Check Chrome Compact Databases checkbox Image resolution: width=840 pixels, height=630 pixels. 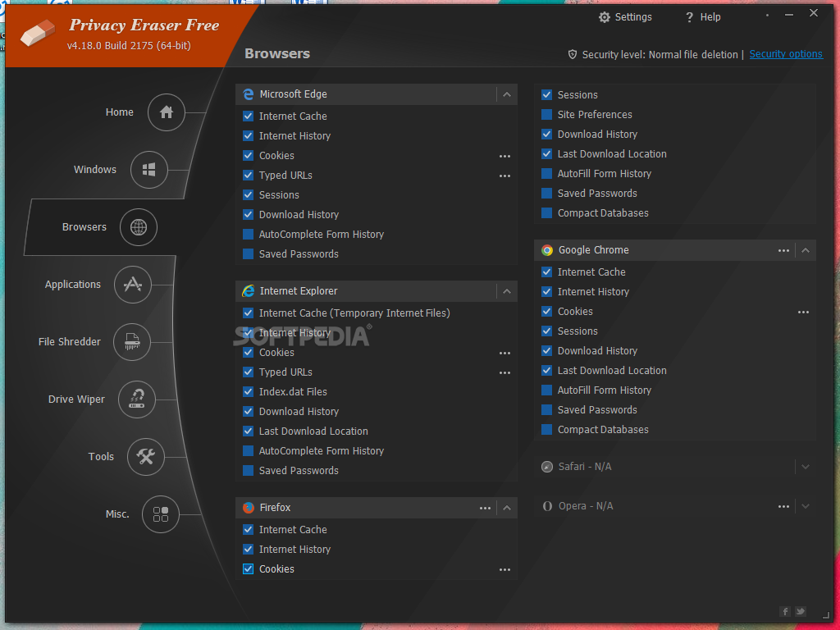(x=547, y=430)
